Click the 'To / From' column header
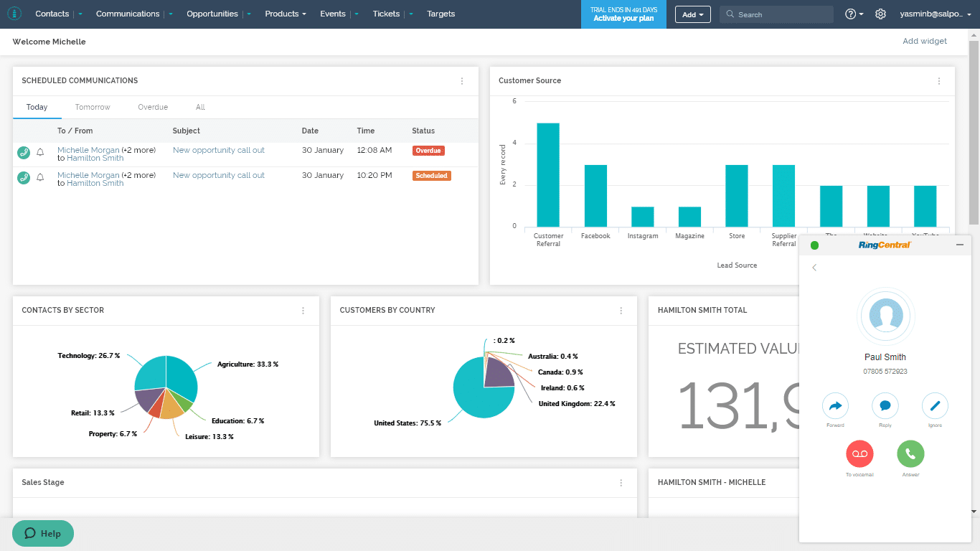 pos(75,131)
